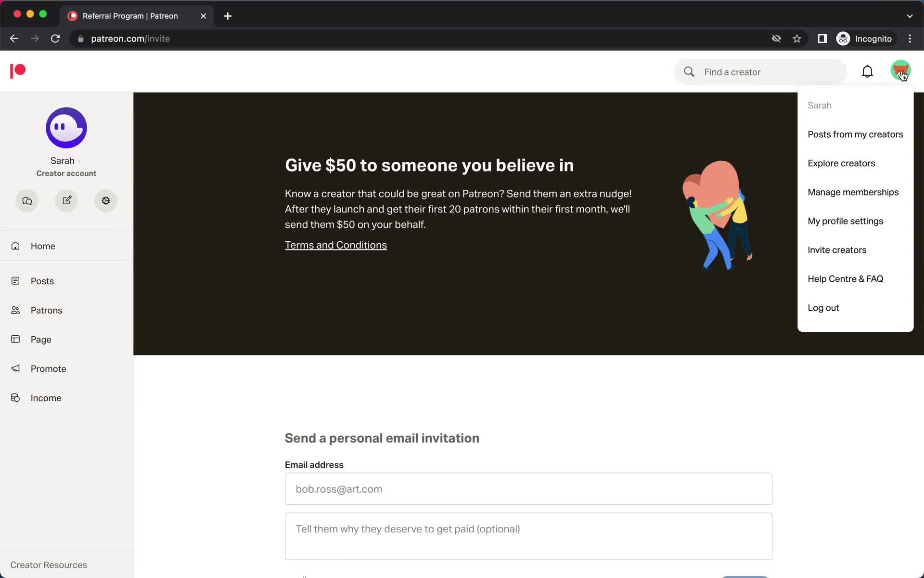Click the Log out menu item
The image size is (924, 578).
823,308
